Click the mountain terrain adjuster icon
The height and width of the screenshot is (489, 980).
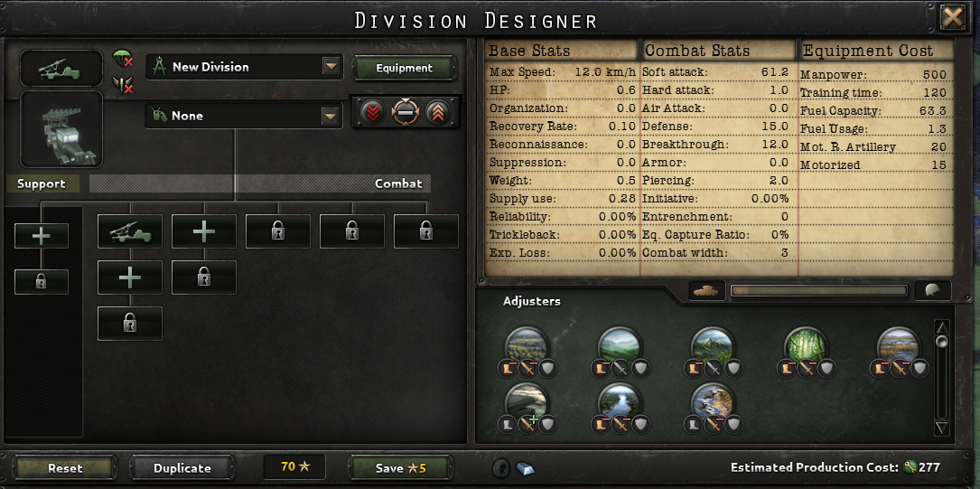pyautogui.click(x=713, y=346)
